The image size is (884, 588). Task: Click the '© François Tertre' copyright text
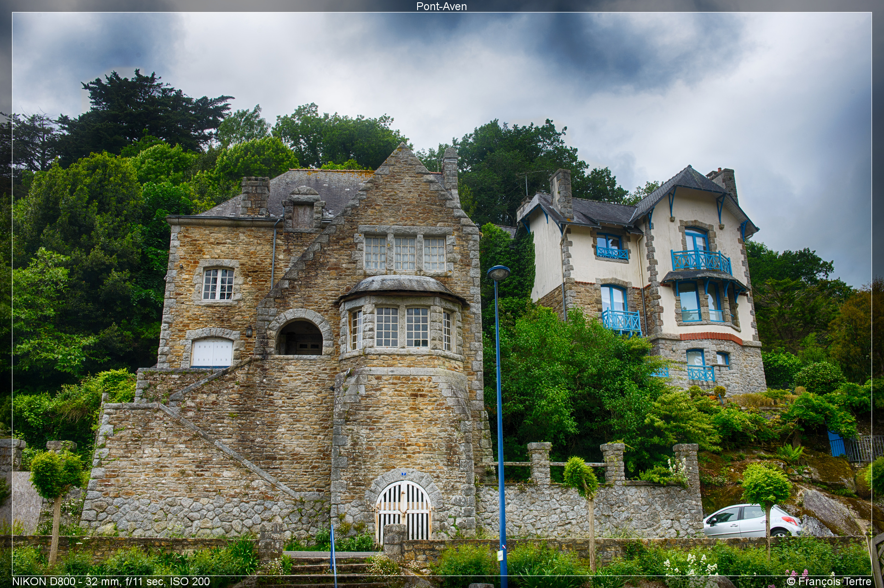[x=829, y=582]
